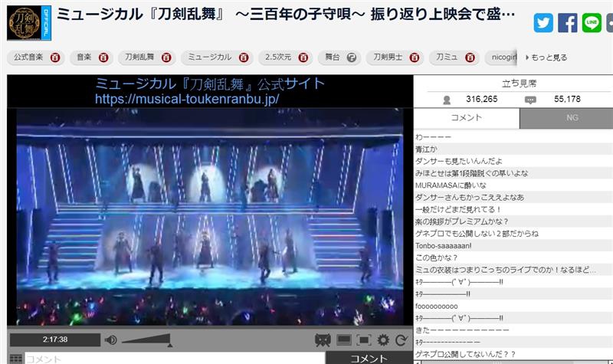Click the ミュージカル tag
613x364 pixels.
pyautogui.click(x=209, y=57)
